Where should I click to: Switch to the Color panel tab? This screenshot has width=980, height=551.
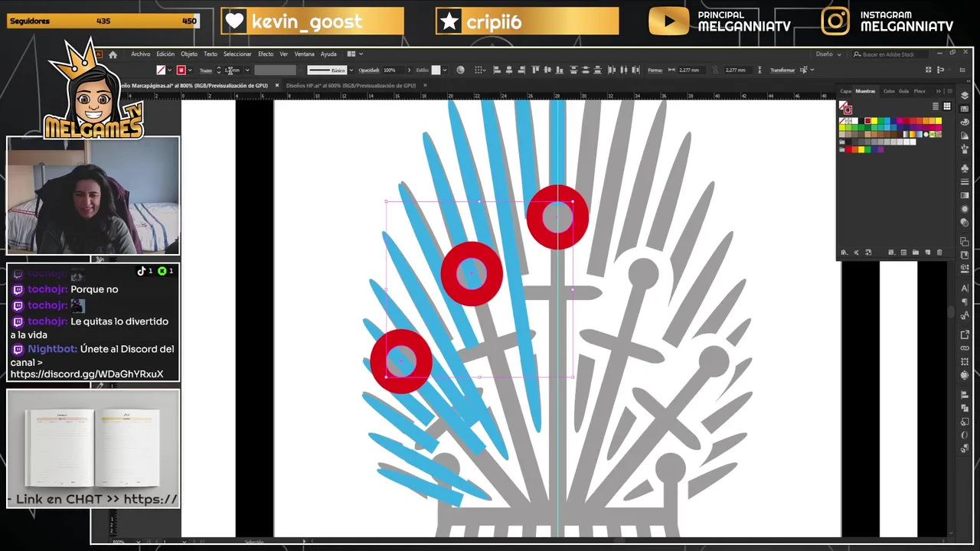tap(889, 91)
